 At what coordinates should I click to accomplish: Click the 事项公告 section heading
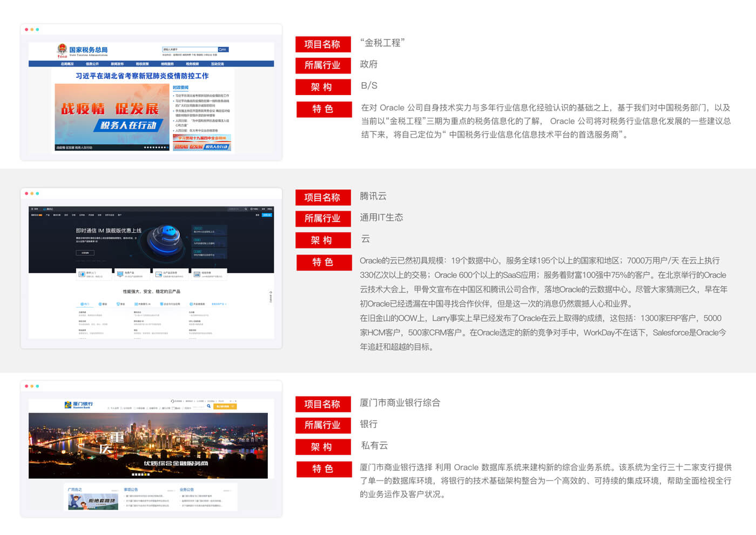(131, 490)
